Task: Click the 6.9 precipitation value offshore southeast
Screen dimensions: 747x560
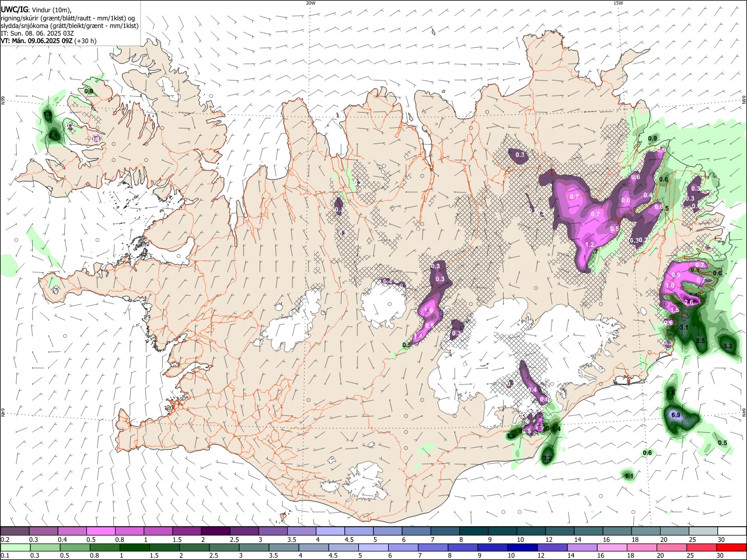Action: tap(676, 415)
